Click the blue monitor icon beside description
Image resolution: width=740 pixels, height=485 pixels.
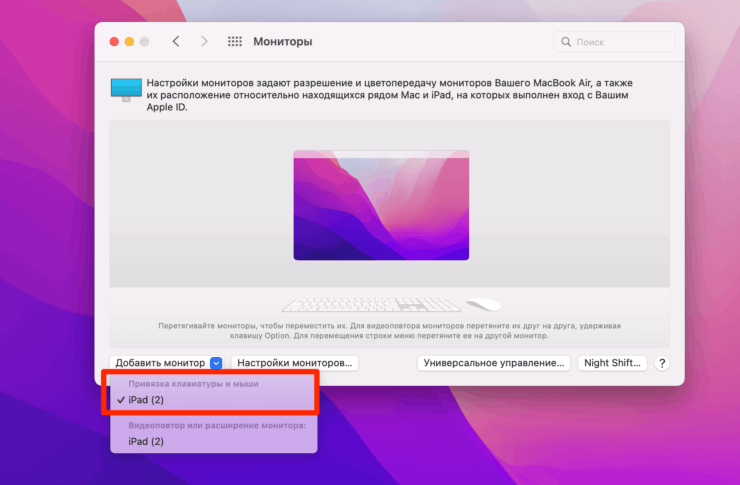(x=126, y=88)
